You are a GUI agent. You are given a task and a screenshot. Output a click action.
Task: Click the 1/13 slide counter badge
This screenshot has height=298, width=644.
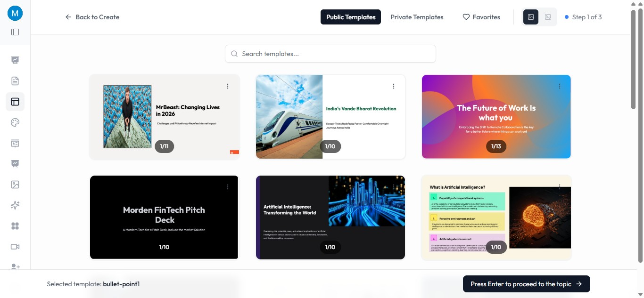pyautogui.click(x=496, y=146)
